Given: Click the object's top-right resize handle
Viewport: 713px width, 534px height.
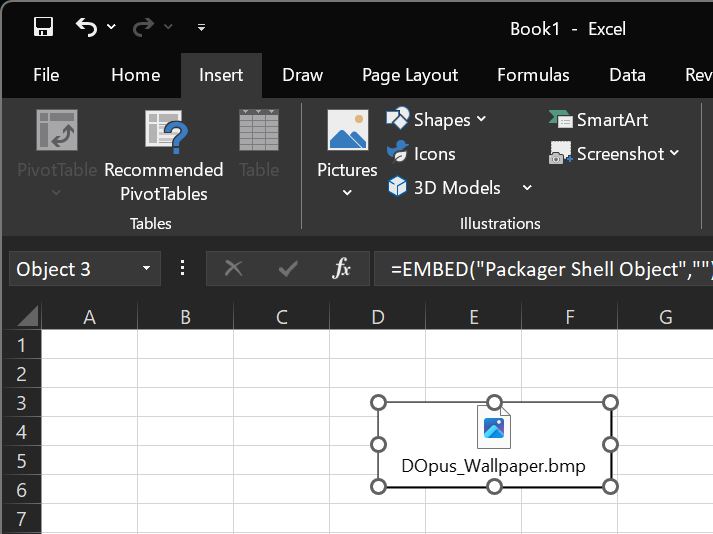Looking at the screenshot, I should pos(610,403).
